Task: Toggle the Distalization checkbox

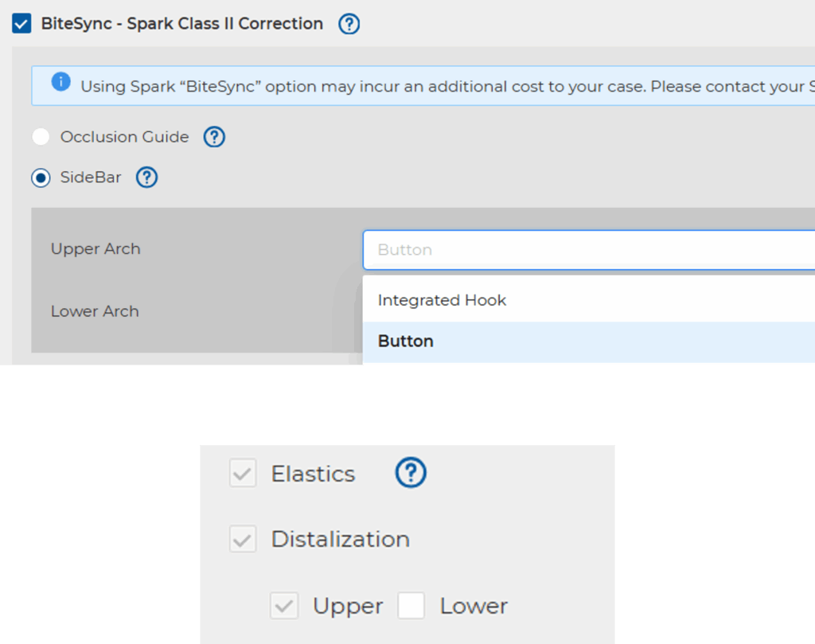Action: (243, 540)
